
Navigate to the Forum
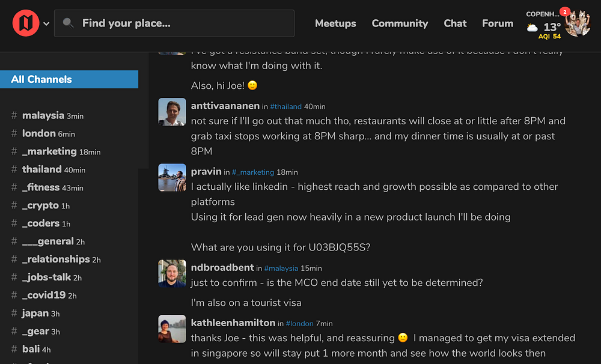[x=498, y=23]
